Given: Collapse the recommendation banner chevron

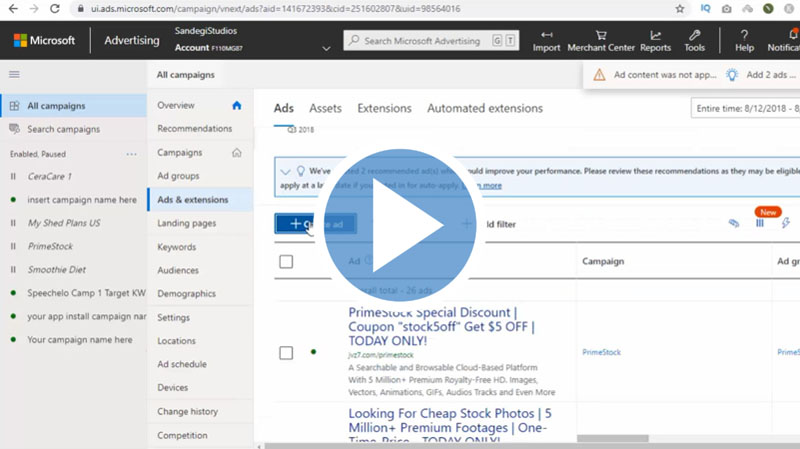Looking at the screenshot, I should tap(285, 171).
